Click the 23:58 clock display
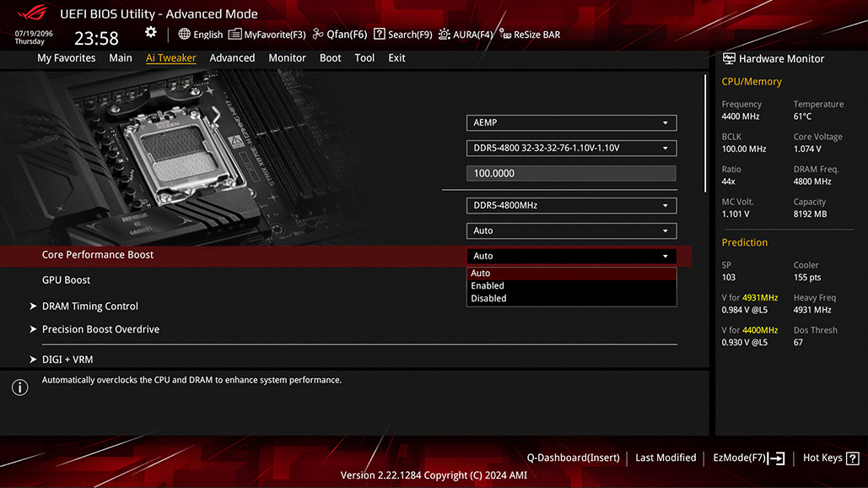Viewport: 868px width, 488px height. (96, 38)
